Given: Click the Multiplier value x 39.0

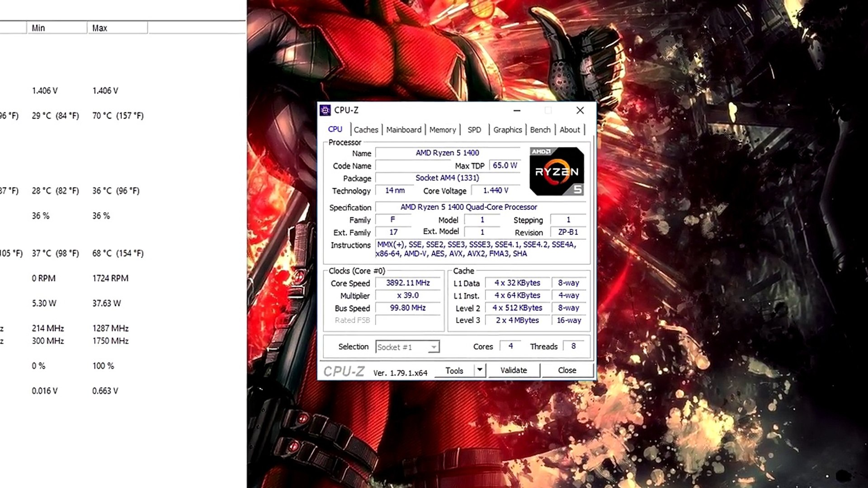Looking at the screenshot, I should pyautogui.click(x=408, y=295).
